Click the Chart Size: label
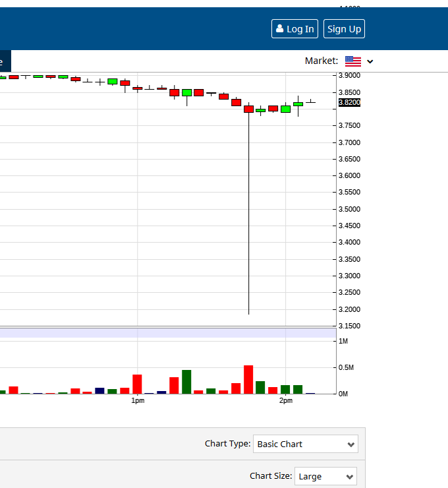The width and height of the screenshot is (448, 488). [x=271, y=476]
